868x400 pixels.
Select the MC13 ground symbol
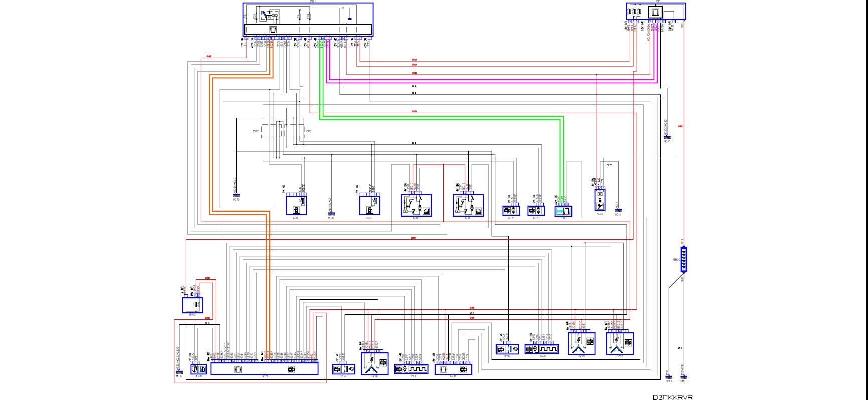[x=668, y=377]
